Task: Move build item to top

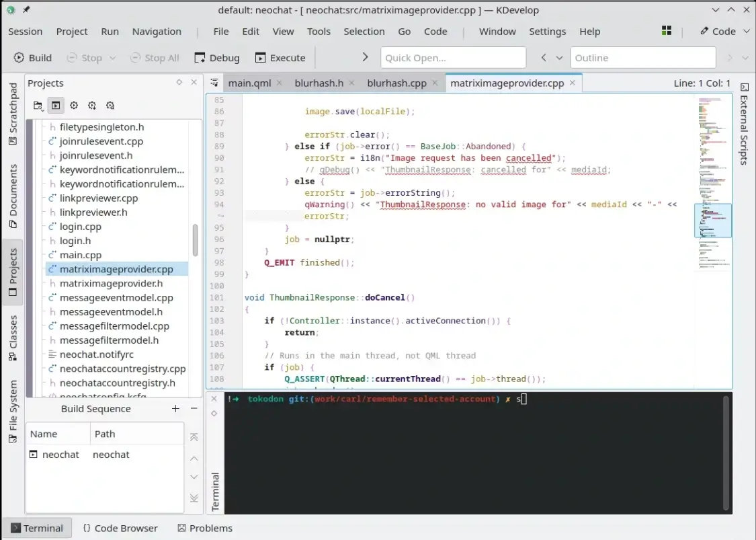Action: tap(194, 437)
